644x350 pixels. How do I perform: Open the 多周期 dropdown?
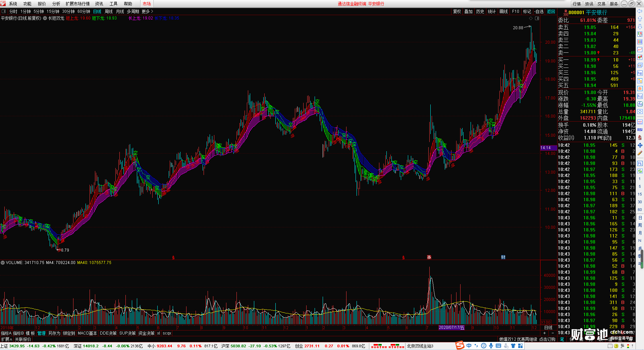point(133,11)
